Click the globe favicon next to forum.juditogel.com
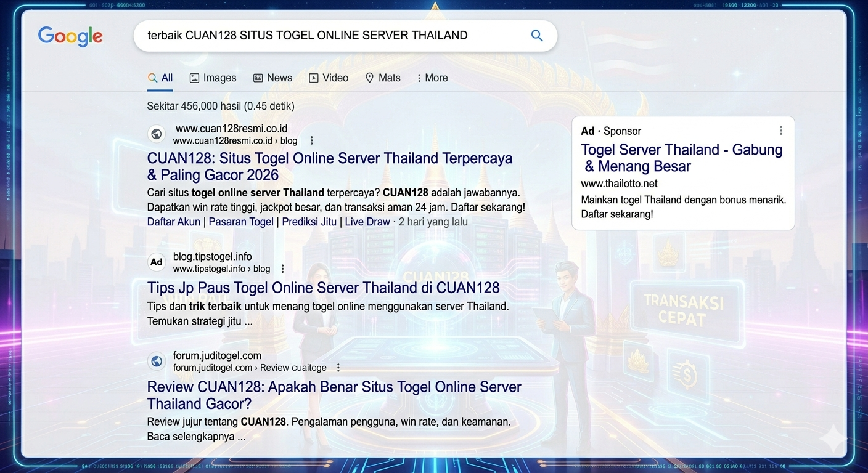The height and width of the screenshot is (473, 868). pos(157,361)
